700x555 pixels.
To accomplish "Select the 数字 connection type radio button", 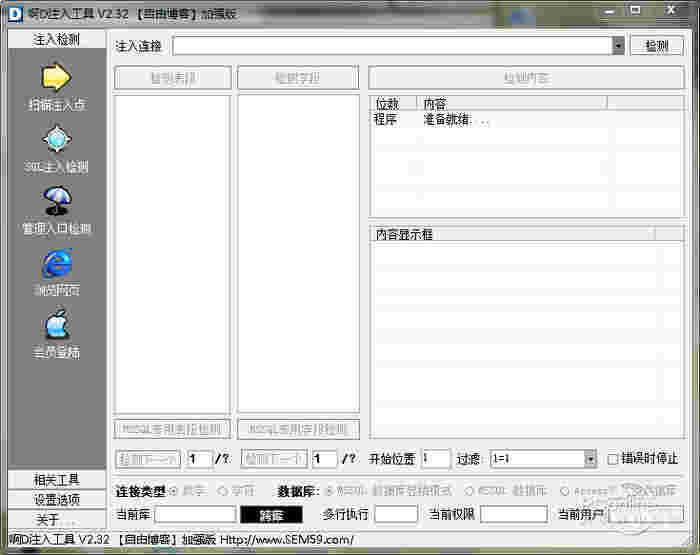I will click(173, 491).
